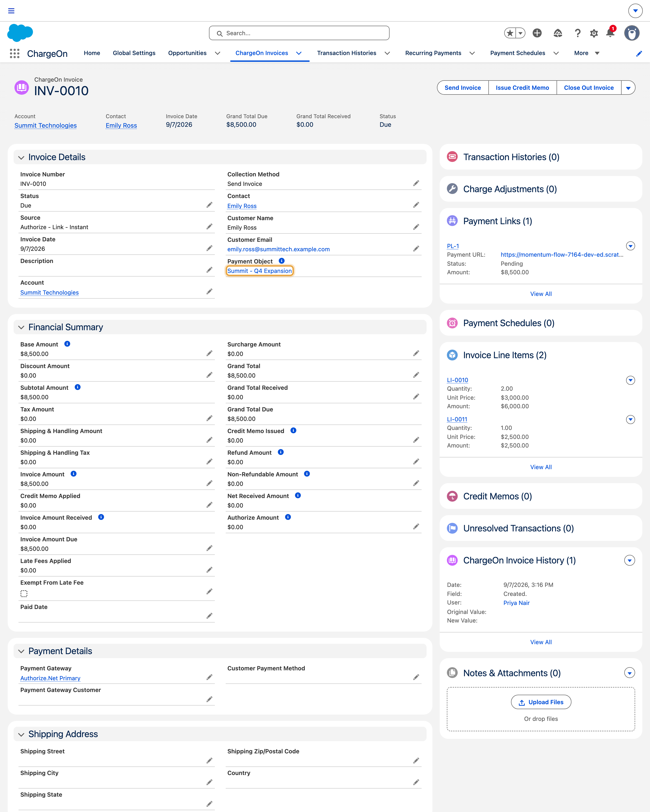Open the Transaction Histories related list

click(x=511, y=157)
